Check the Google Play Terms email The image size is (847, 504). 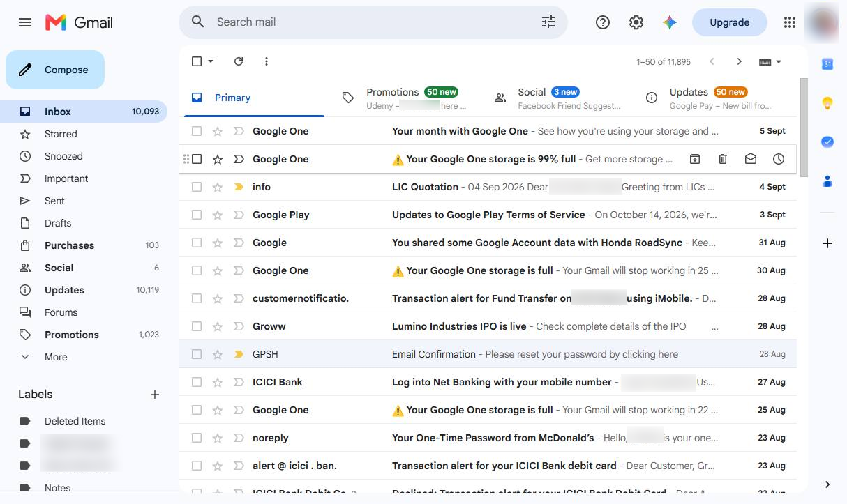click(197, 215)
